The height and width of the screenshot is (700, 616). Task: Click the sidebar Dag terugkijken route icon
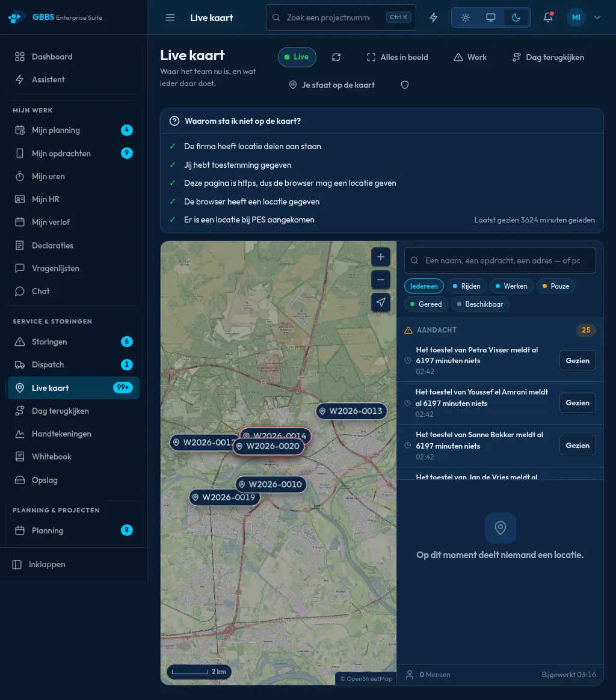(20, 411)
